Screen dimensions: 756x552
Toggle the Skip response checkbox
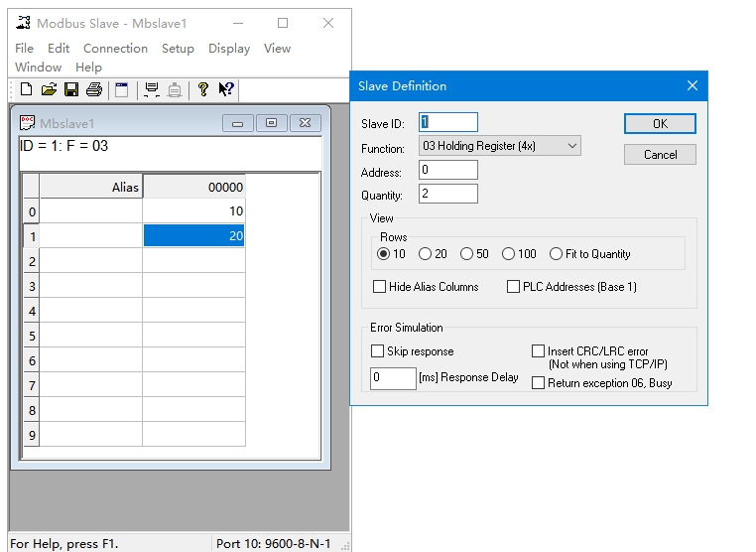pos(377,351)
